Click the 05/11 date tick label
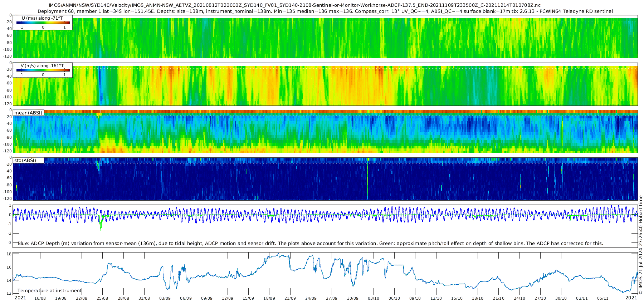The image size is (644, 304). tap(603, 298)
